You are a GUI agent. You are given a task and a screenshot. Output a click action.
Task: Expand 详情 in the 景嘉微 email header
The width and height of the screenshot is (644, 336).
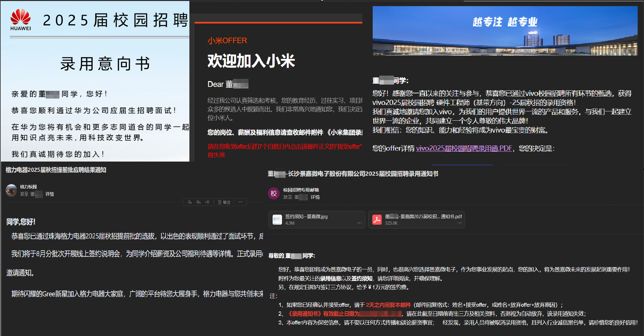[x=315, y=197]
